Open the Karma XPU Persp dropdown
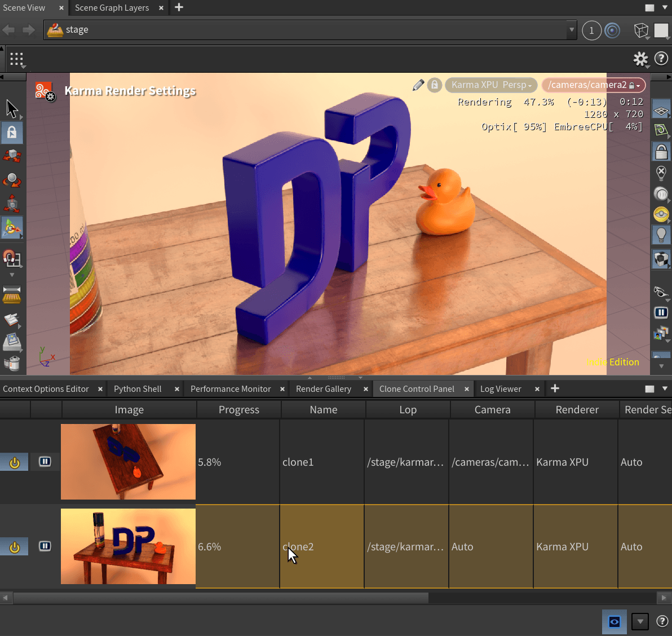 click(x=491, y=85)
